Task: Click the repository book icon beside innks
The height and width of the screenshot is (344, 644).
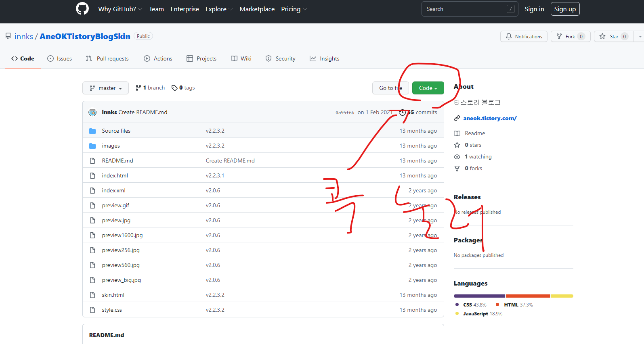Action: (8, 36)
